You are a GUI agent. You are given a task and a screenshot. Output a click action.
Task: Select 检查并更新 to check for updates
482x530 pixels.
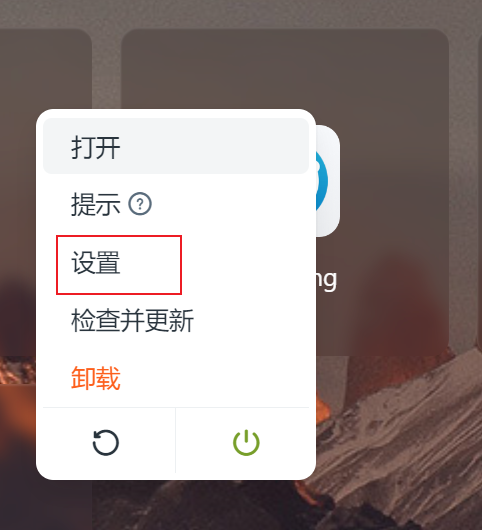point(132,320)
